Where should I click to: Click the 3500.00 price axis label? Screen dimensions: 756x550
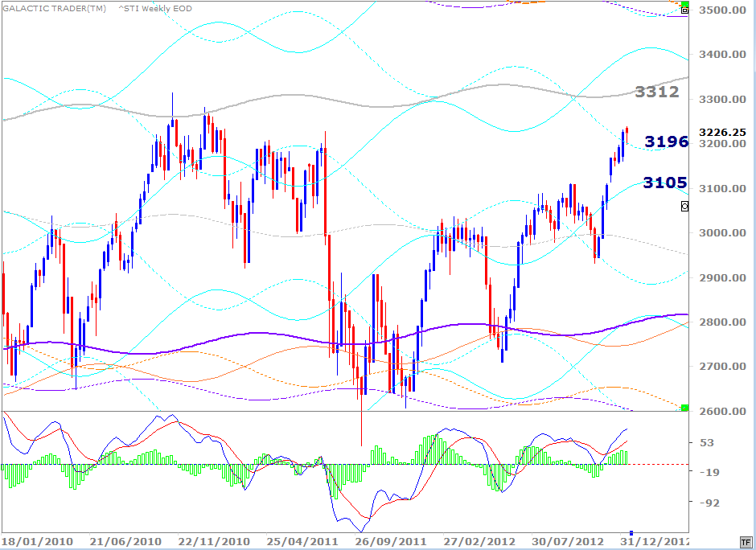(x=723, y=10)
